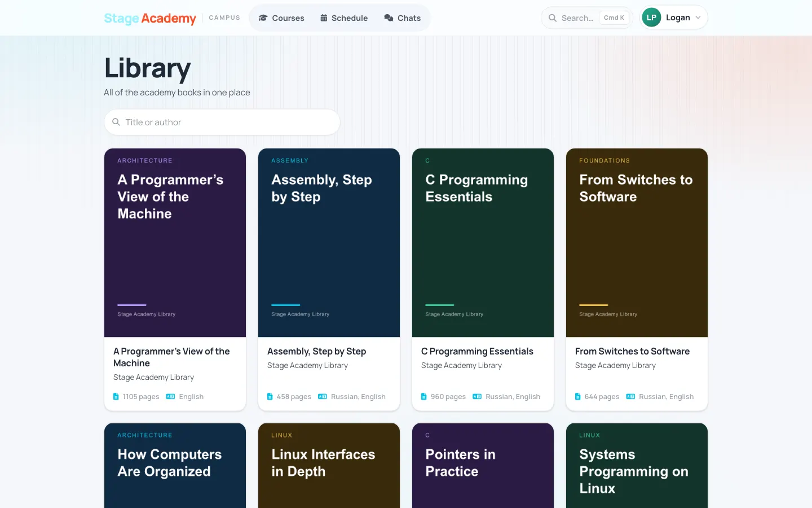Viewport: 812px width, 508px height.
Task: Click the speech bubbles Chats icon
Action: (x=389, y=18)
